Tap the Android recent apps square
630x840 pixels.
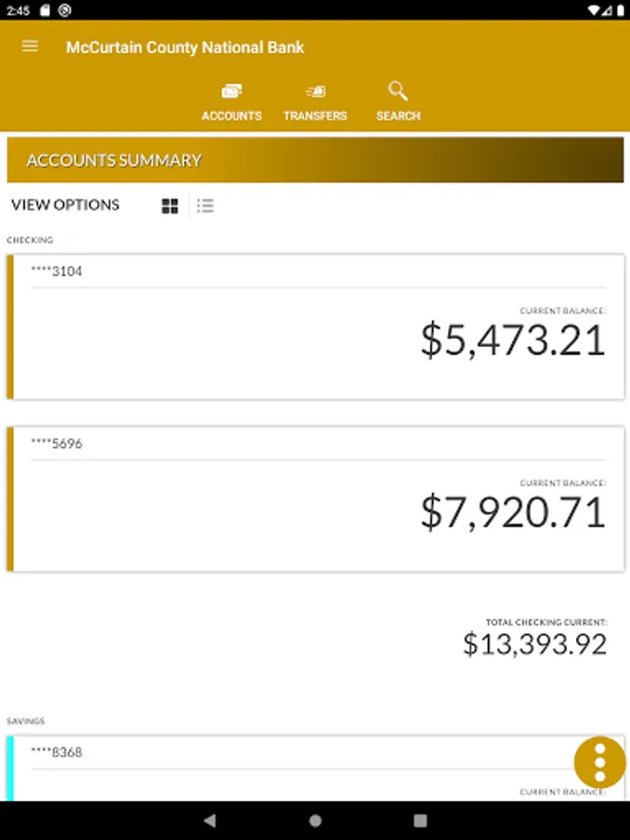421,820
